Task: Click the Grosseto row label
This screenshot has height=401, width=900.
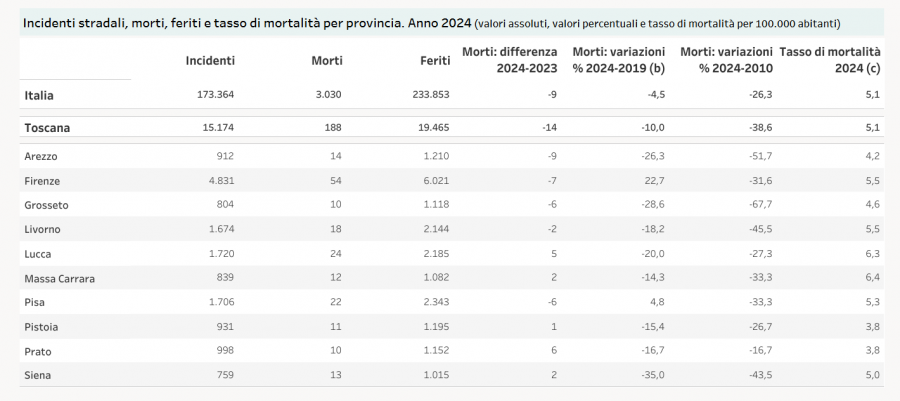Action: point(46,205)
